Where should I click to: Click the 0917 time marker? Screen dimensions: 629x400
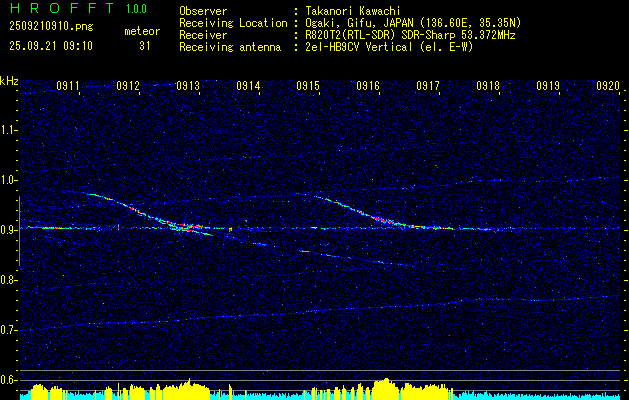(428, 85)
